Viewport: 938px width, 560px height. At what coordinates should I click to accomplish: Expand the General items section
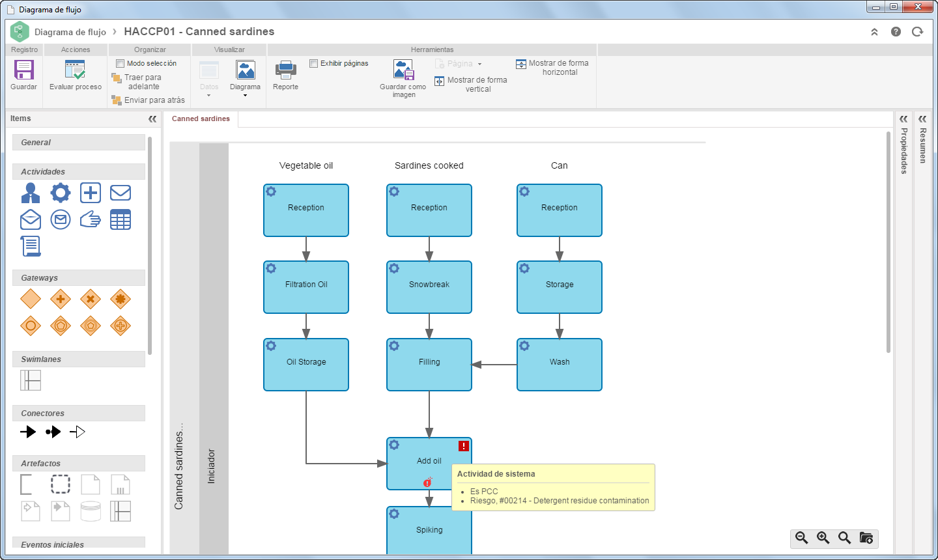click(x=79, y=143)
